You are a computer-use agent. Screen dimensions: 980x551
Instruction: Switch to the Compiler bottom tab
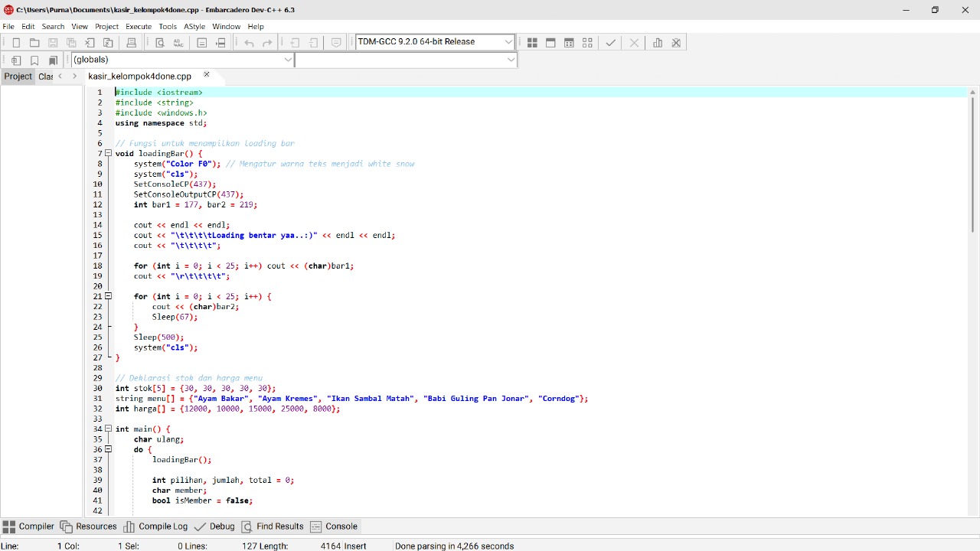coord(28,527)
